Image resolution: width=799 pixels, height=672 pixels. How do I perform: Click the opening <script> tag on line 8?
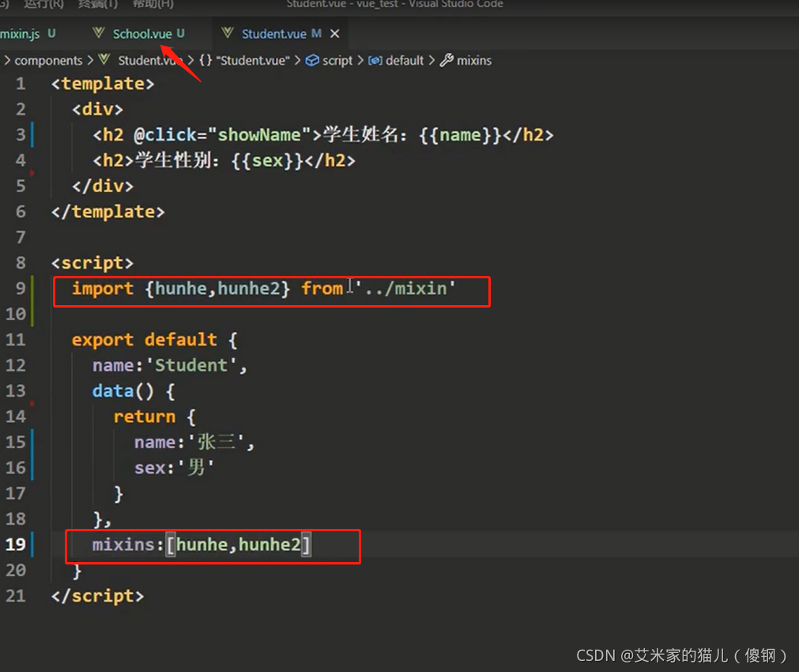tap(92, 263)
